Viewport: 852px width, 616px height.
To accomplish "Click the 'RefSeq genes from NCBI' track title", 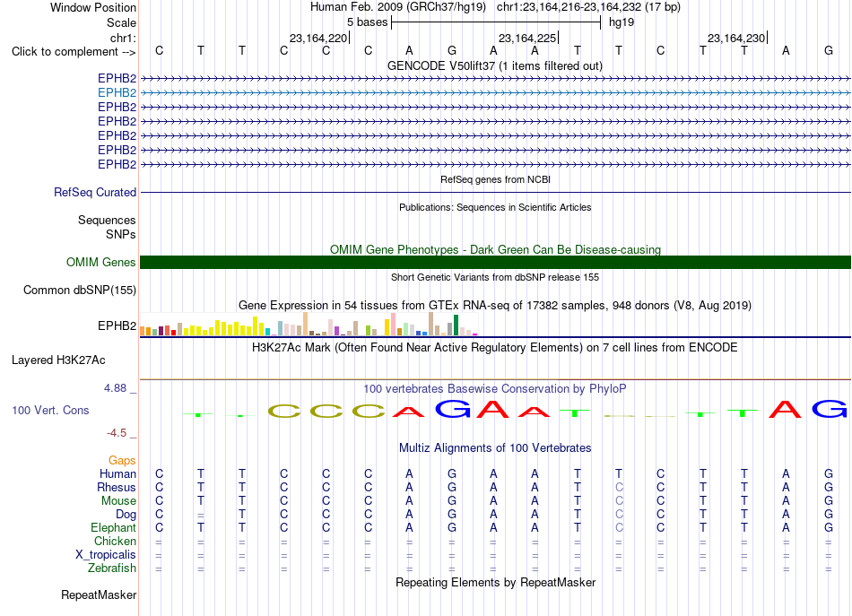I will [496, 179].
